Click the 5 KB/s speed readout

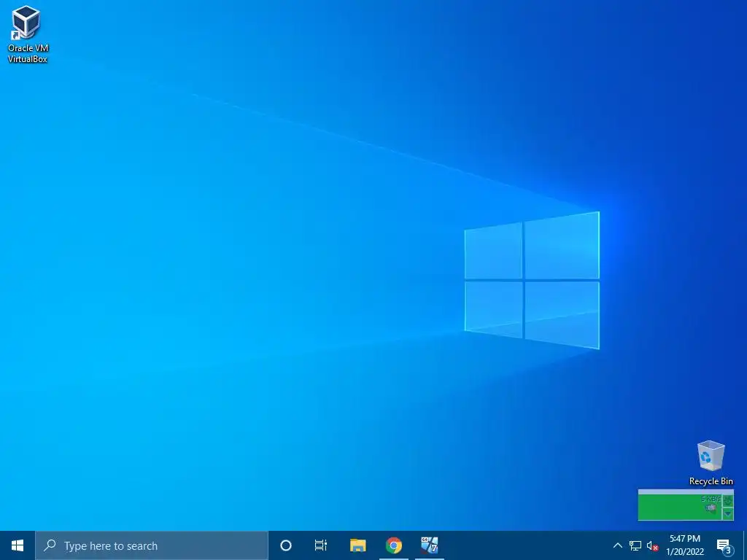711,499
